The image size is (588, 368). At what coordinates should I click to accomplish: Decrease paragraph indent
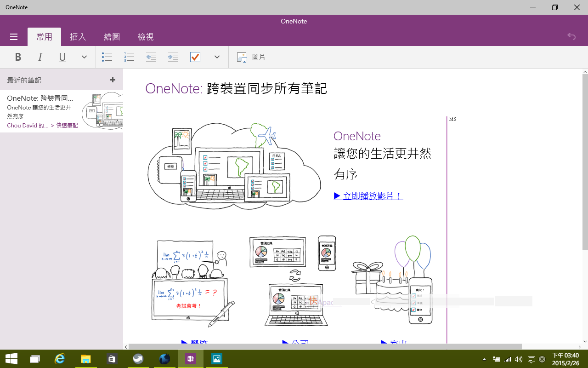tap(151, 57)
